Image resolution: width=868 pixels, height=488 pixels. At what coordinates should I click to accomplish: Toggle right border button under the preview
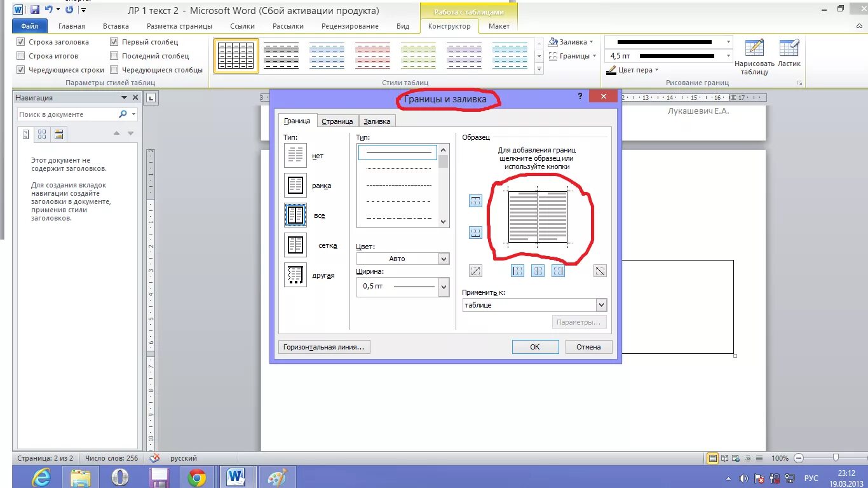point(558,271)
